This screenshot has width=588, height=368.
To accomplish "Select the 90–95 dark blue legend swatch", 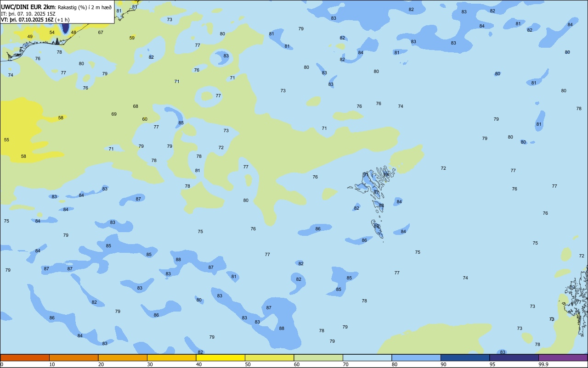I will point(465,357).
